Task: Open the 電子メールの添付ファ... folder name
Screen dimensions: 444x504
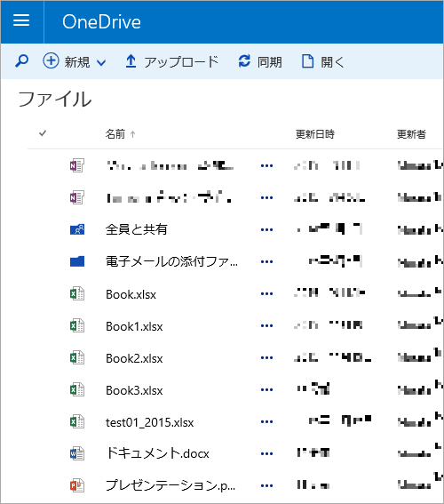Action: 171,261
